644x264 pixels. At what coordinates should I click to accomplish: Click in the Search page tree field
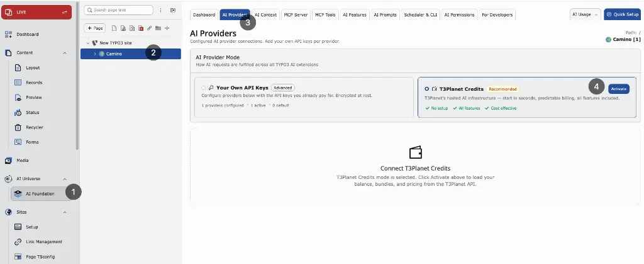click(x=119, y=10)
